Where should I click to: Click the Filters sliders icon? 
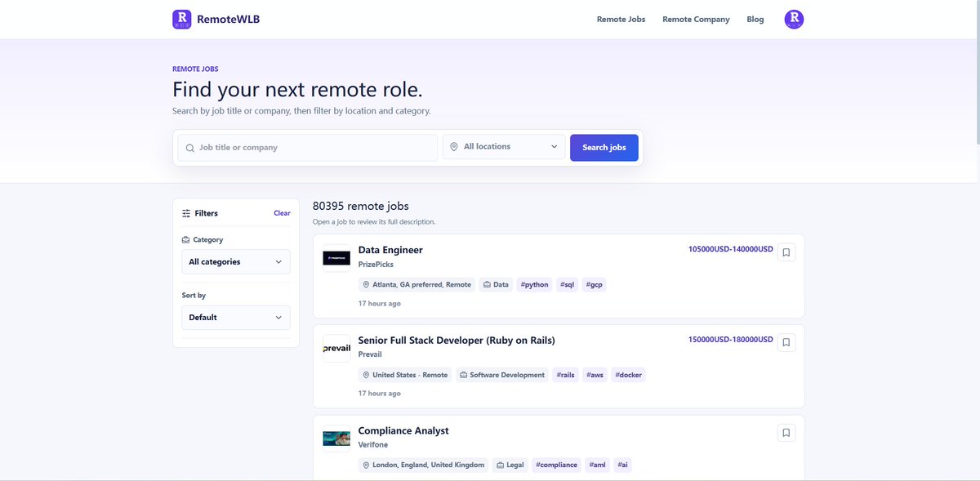(x=186, y=213)
